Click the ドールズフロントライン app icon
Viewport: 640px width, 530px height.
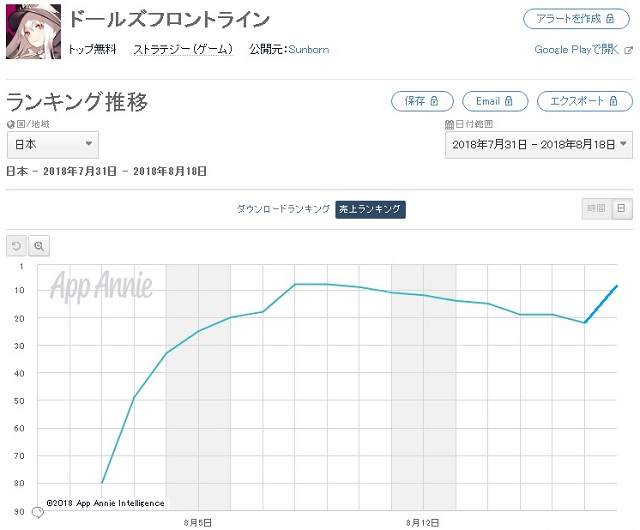click(33, 31)
